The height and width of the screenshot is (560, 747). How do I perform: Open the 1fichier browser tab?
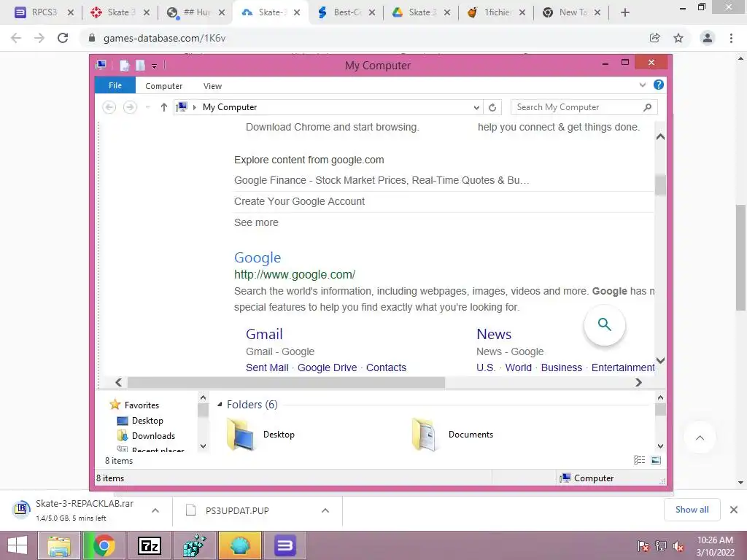489,12
